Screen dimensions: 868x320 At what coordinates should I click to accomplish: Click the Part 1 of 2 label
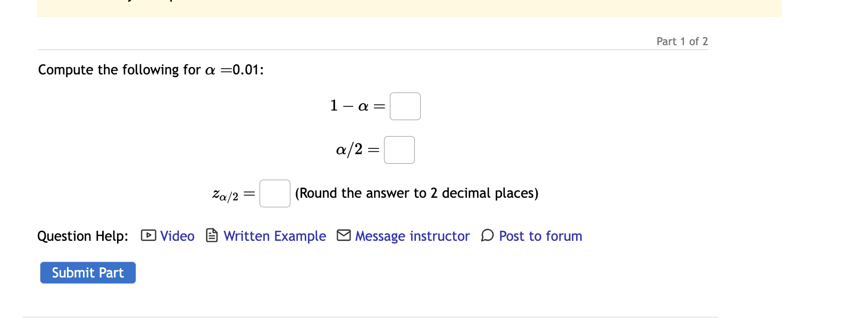pos(682,41)
